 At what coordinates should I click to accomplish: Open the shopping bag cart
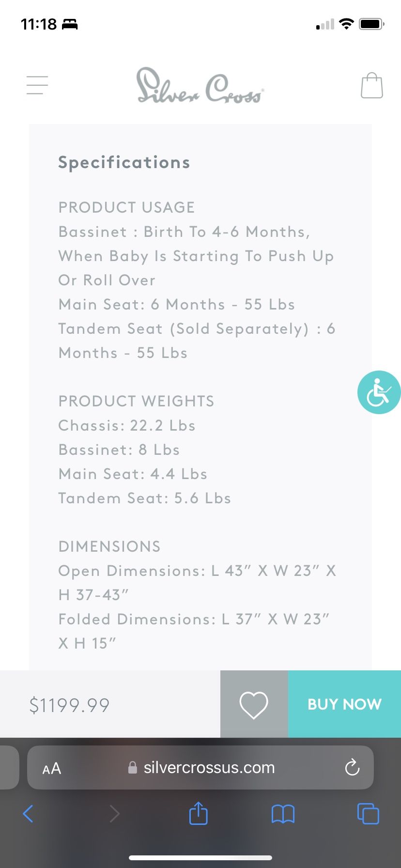coord(372,86)
